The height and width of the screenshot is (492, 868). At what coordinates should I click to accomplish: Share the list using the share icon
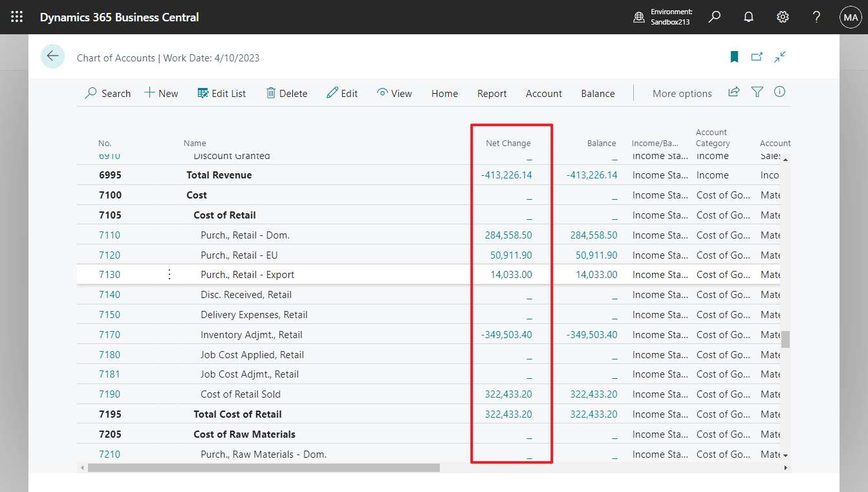click(x=733, y=92)
